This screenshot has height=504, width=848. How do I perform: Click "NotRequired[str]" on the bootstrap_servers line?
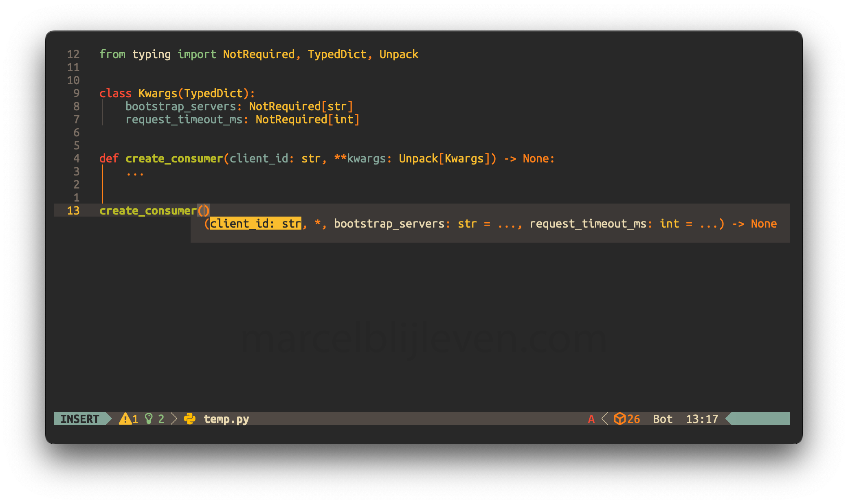coord(301,106)
